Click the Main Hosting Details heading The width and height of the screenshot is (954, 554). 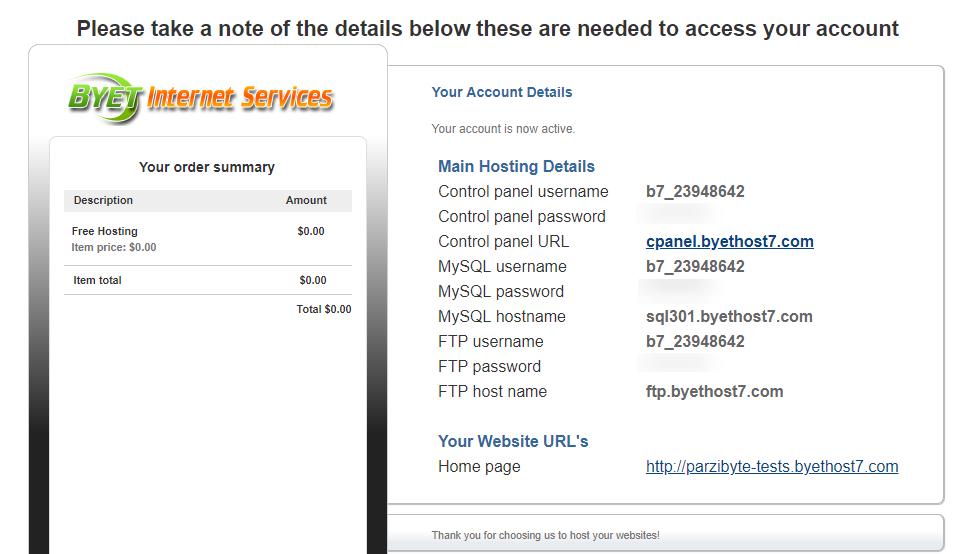click(517, 166)
